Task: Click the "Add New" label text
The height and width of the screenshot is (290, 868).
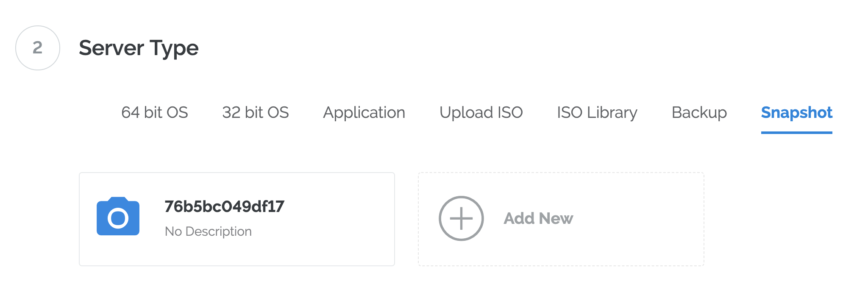Action: [538, 218]
